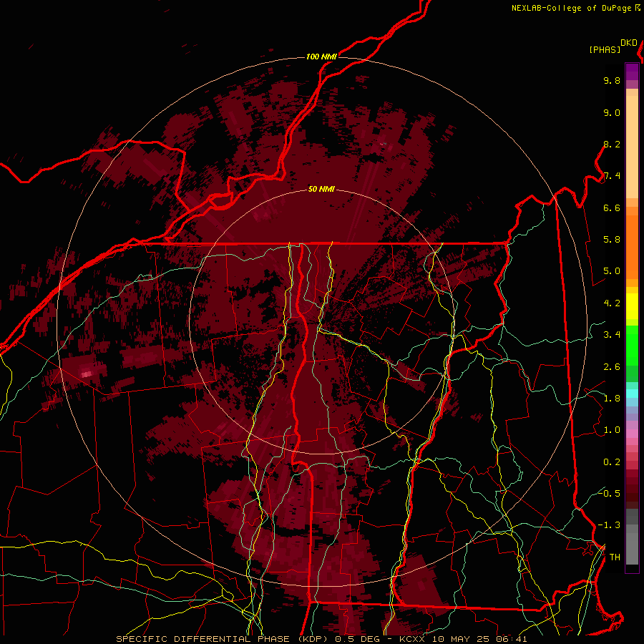This screenshot has height=644, width=644.
Task: Click the purple segment atop color bar
Action: 632,72
